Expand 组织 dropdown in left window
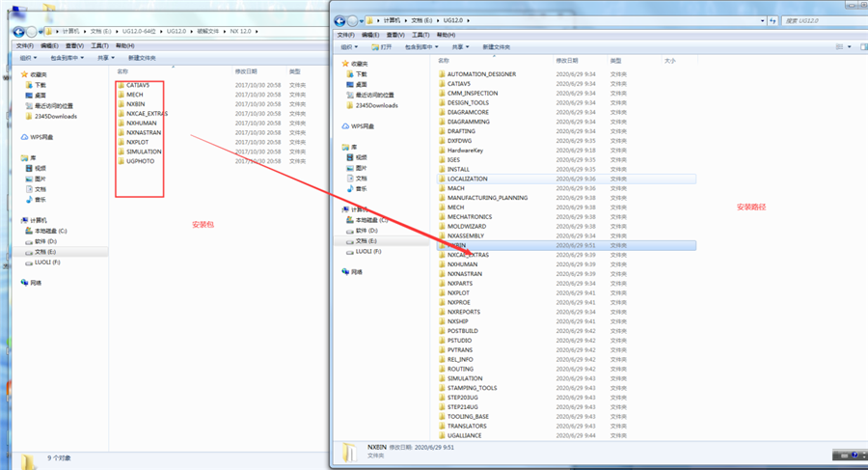 (x=28, y=58)
